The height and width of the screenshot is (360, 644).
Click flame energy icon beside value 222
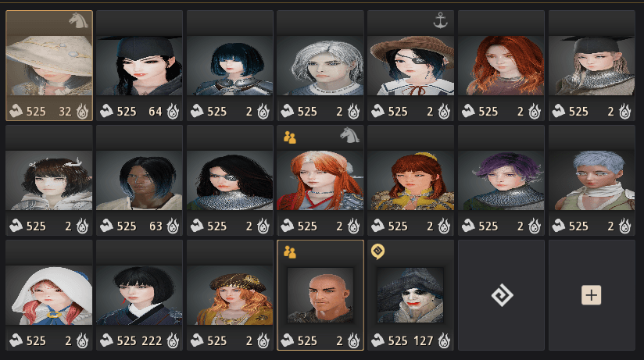[173, 340]
